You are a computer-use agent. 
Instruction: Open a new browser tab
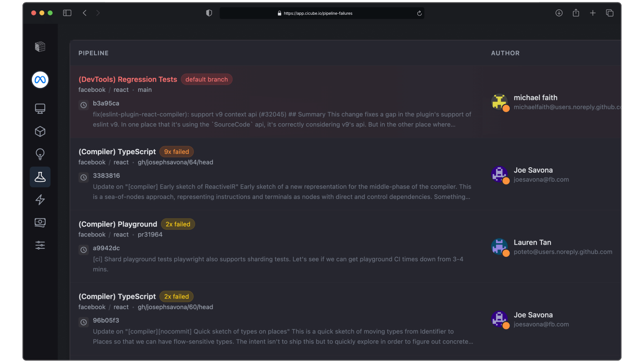point(593,13)
